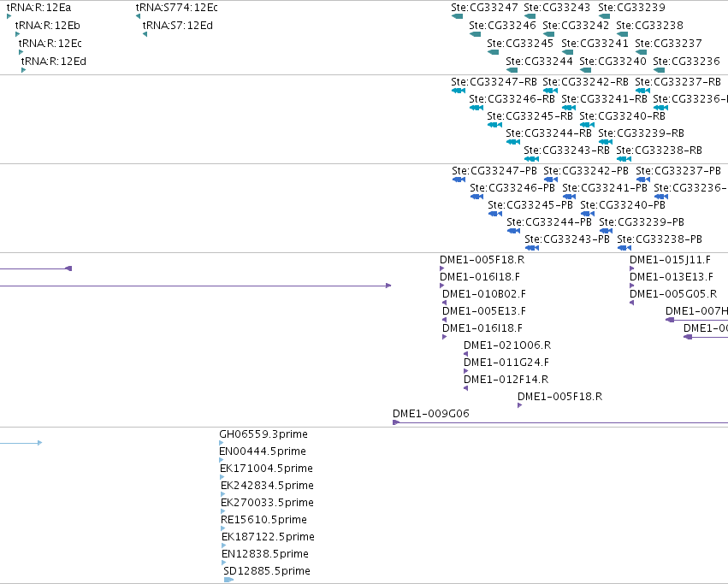This screenshot has width=728, height=584.
Task: Click the light-blue EST arrow glyph at left
Action: tap(21, 443)
